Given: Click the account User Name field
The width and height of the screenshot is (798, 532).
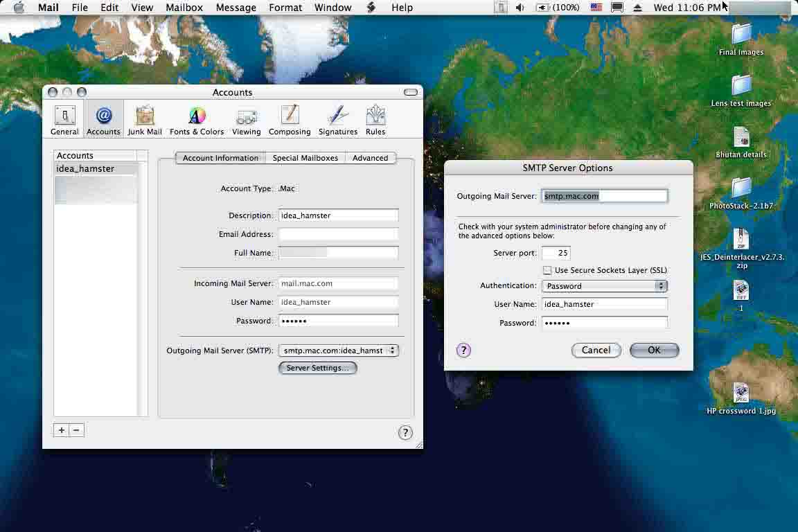Looking at the screenshot, I should click(339, 303).
